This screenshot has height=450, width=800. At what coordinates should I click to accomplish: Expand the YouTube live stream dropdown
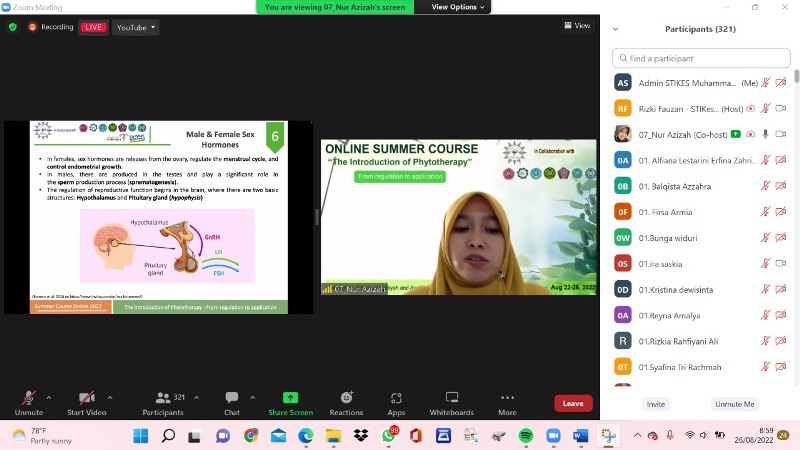[136, 27]
